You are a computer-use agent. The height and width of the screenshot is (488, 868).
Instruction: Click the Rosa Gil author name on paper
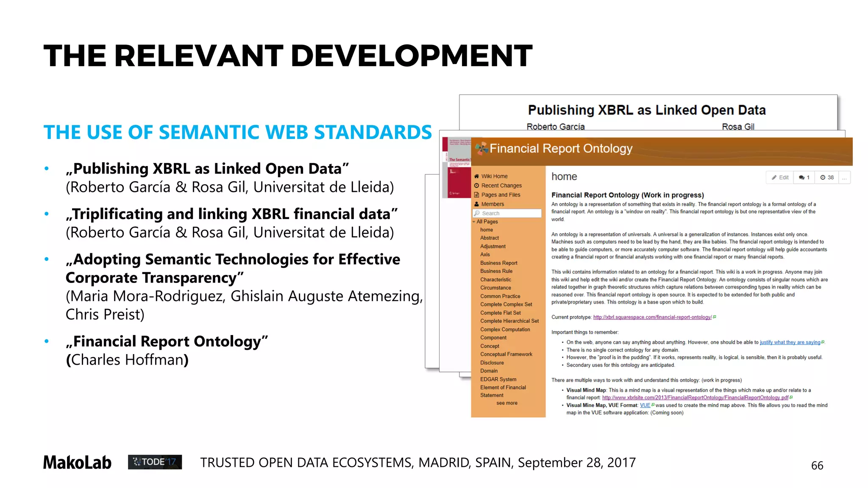point(738,126)
